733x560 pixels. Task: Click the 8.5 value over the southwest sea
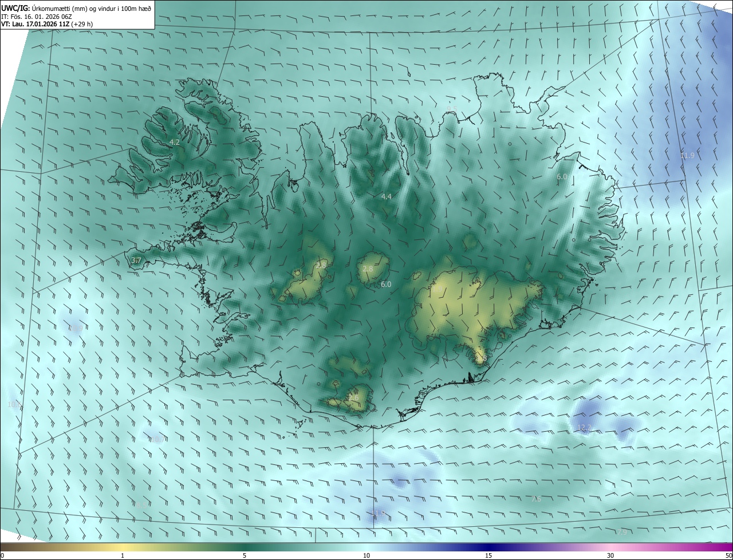[x=141, y=504]
